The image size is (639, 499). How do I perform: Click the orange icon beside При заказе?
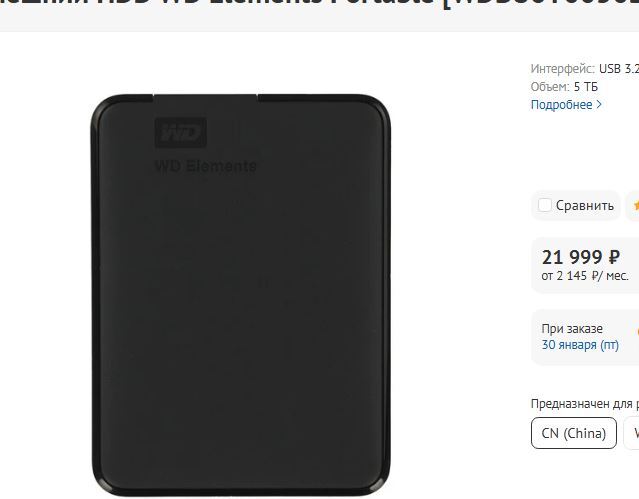(637, 331)
